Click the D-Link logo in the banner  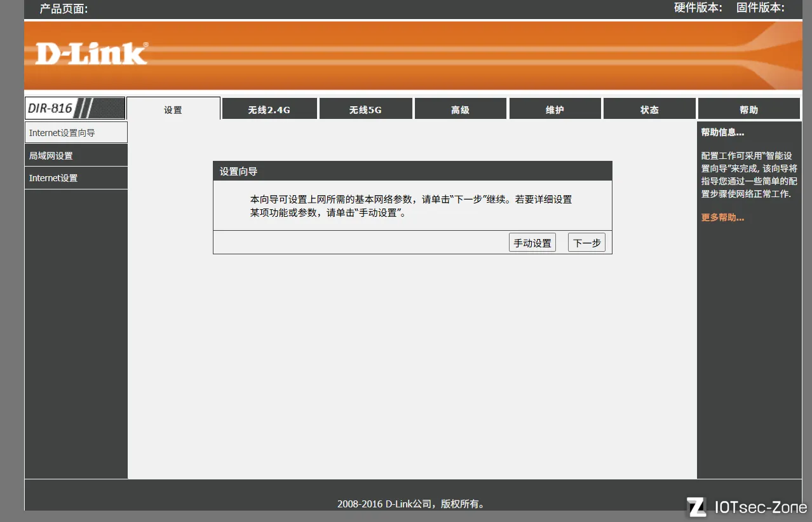91,54
